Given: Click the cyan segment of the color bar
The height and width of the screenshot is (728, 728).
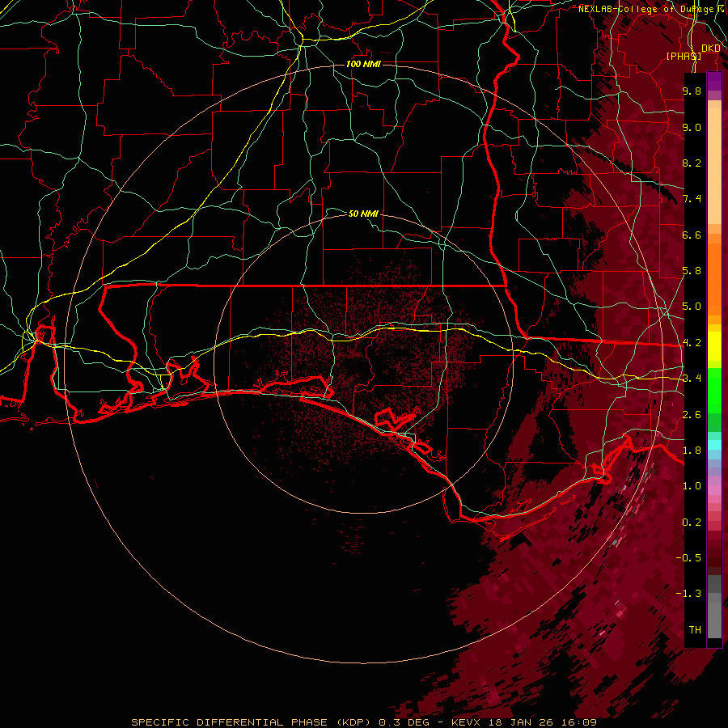Looking at the screenshot, I should click(714, 445).
